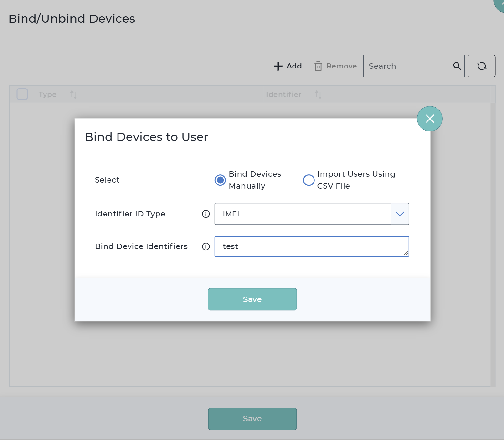Click the trash can Remove icon
This screenshot has height=440, width=504.
pyautogui.click(x=318, y=66)
